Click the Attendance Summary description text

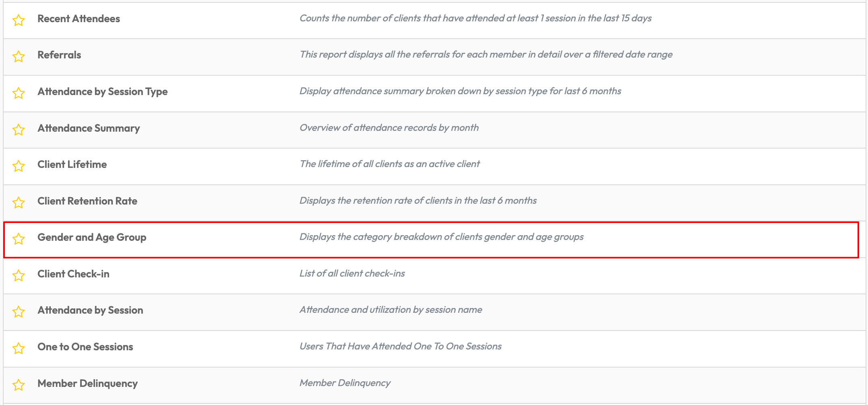click(389, 128)
